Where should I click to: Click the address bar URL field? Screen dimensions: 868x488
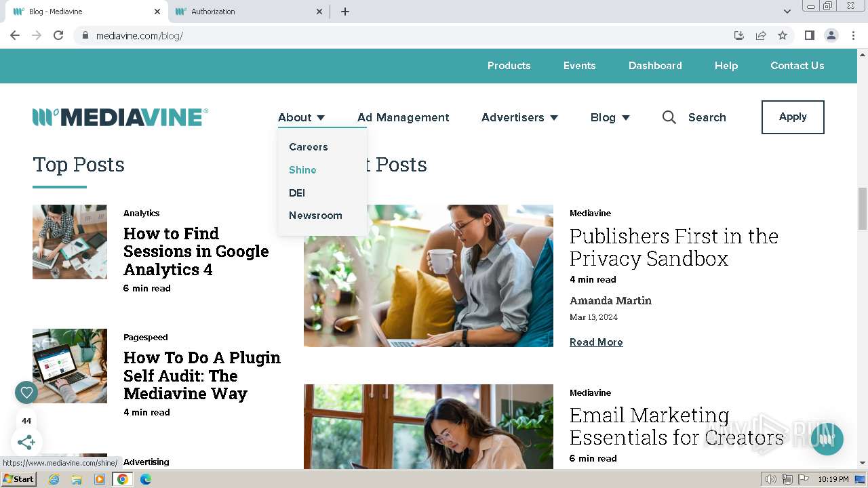[407, 35]
